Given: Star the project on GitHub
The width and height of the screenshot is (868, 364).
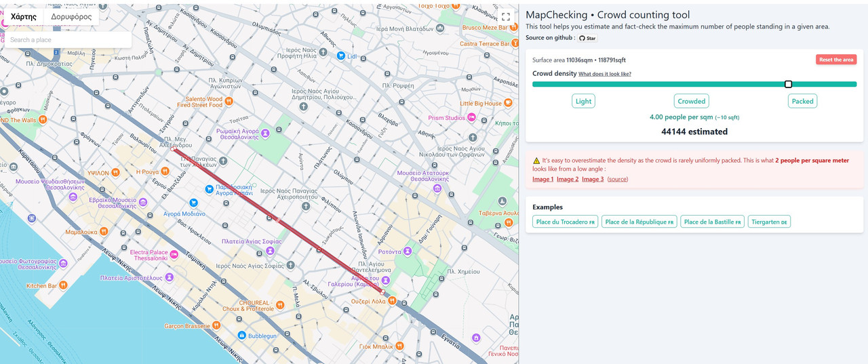Looking at the screenshot, I should pyautogui.click(x=587, y=38).
